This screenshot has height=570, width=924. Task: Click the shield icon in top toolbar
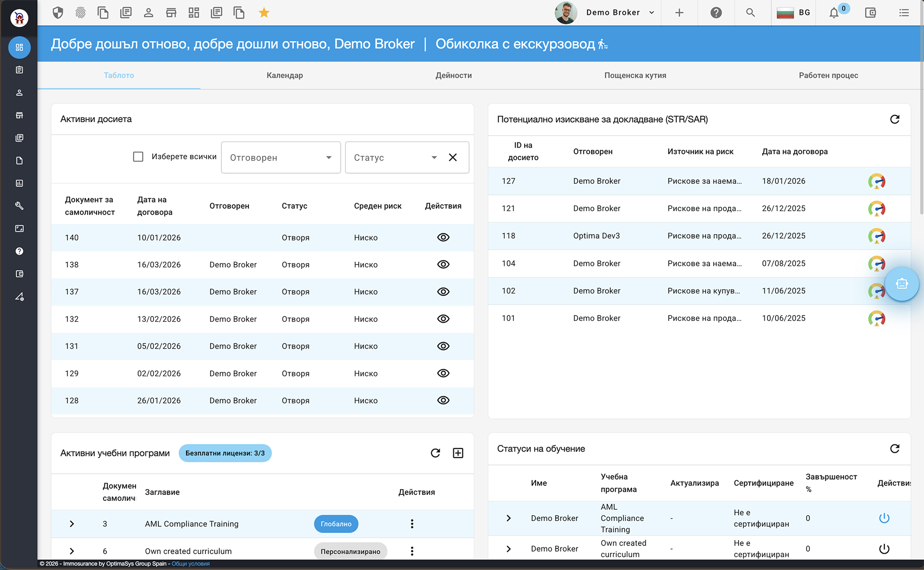tap(58, 13)
